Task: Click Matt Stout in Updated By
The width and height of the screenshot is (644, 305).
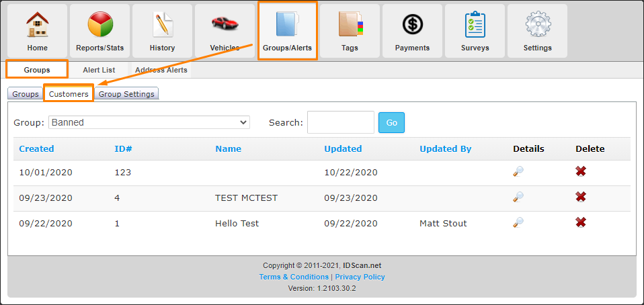Action: coord(443,223)
